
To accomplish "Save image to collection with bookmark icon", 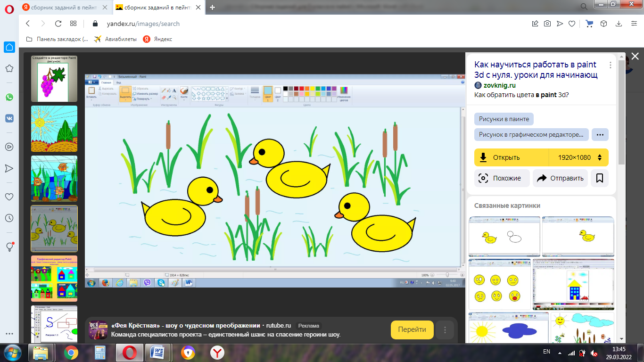I will click(x=600, y=178).
